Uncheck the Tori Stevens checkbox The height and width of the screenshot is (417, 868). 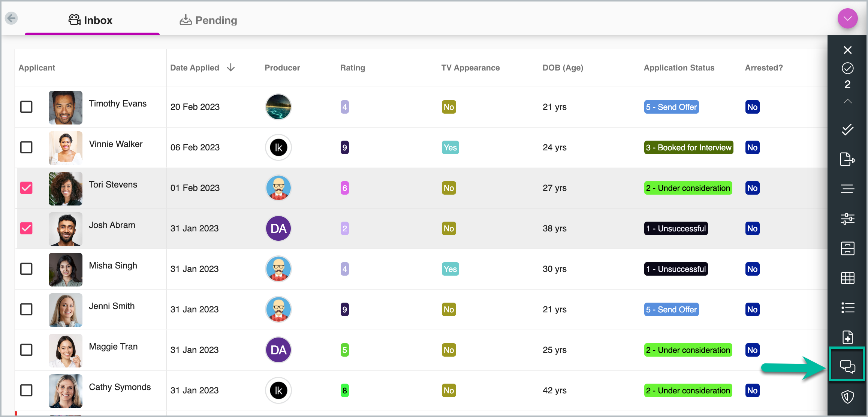tap(26, 188)
